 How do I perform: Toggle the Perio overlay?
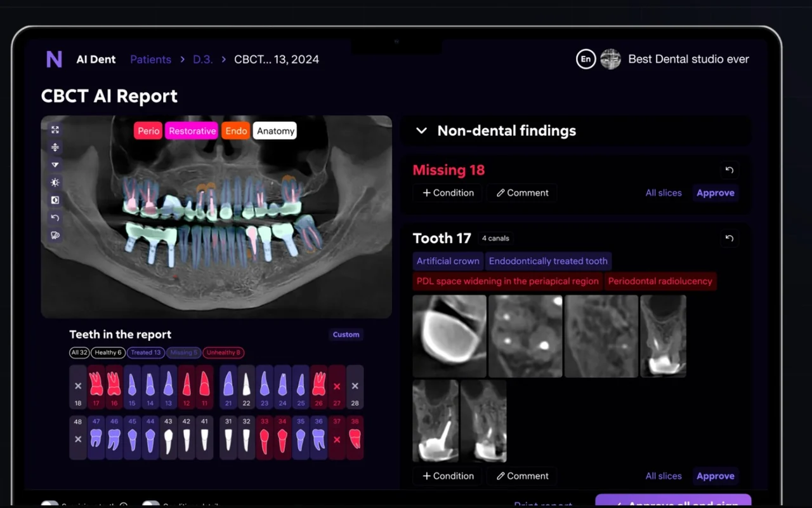148,131
